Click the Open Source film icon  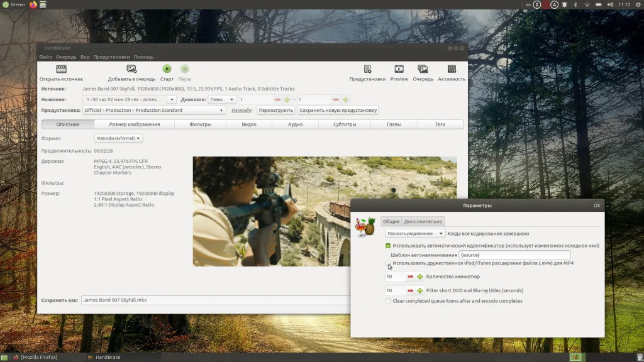click(x=61, y=69)
